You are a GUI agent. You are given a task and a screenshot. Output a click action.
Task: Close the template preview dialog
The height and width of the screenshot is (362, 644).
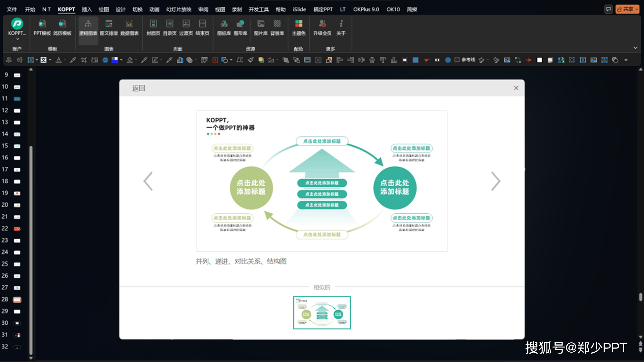tap(516, 88)
